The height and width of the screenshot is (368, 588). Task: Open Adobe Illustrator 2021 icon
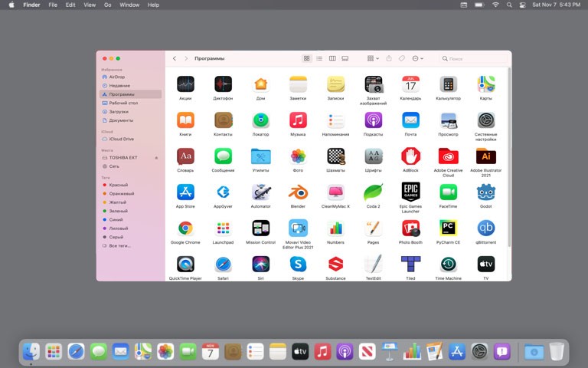(x=486, y=156)
